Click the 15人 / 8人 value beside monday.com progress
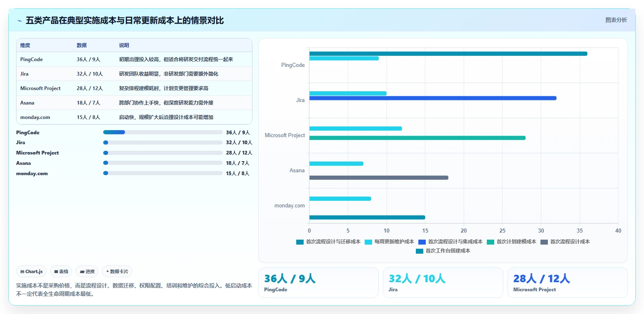 point(238,174)
